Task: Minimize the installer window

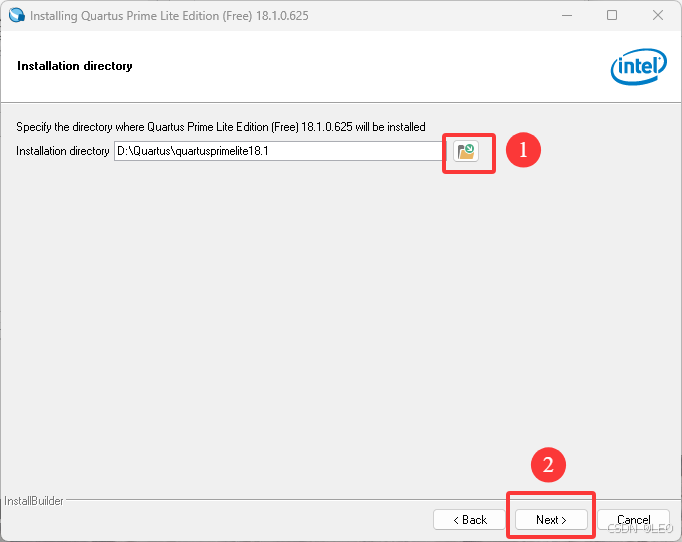Action: pos(567,15)
